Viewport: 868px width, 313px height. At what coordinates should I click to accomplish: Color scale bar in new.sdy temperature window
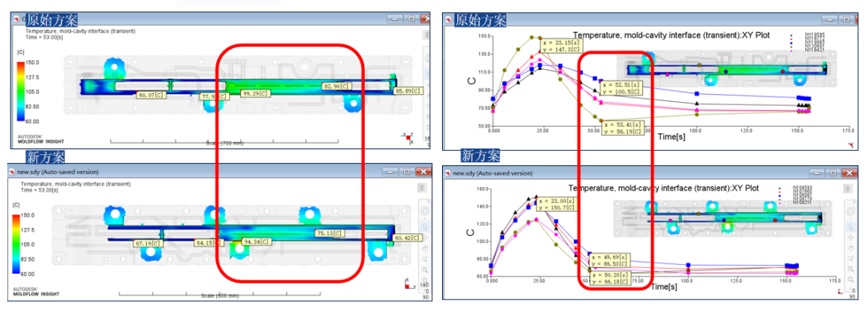point(17,244)
